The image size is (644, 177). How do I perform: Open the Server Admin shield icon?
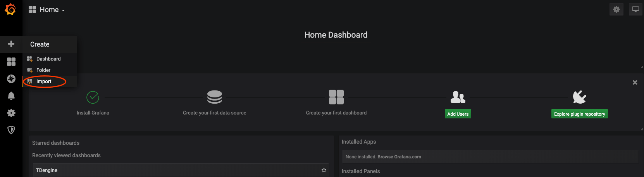11,130
